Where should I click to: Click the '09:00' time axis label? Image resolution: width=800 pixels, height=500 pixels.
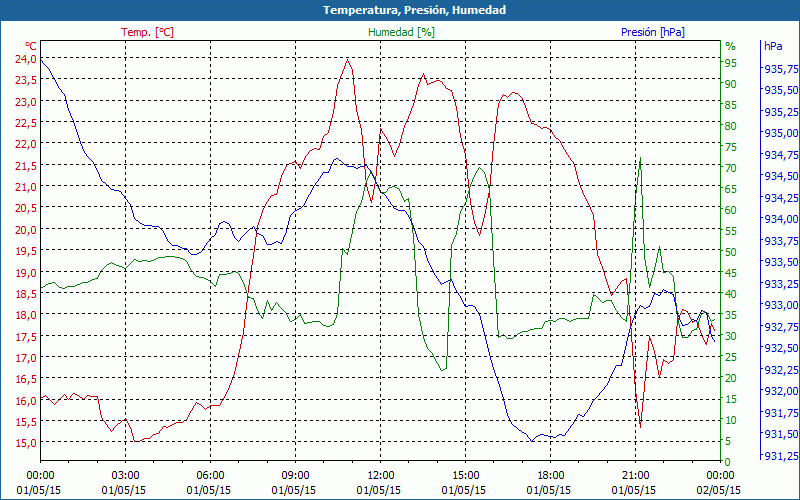coord(295,475)
